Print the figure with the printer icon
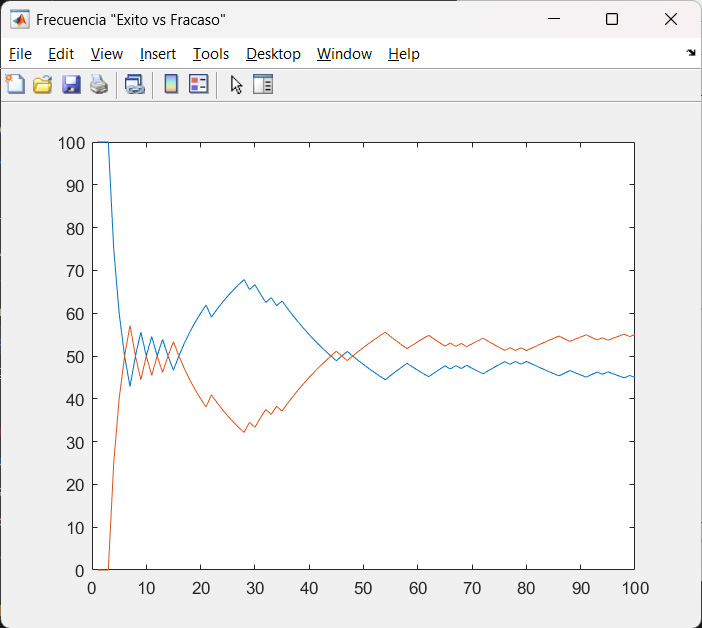The height and width of the screenshot is (628, 702). (98, 85)
